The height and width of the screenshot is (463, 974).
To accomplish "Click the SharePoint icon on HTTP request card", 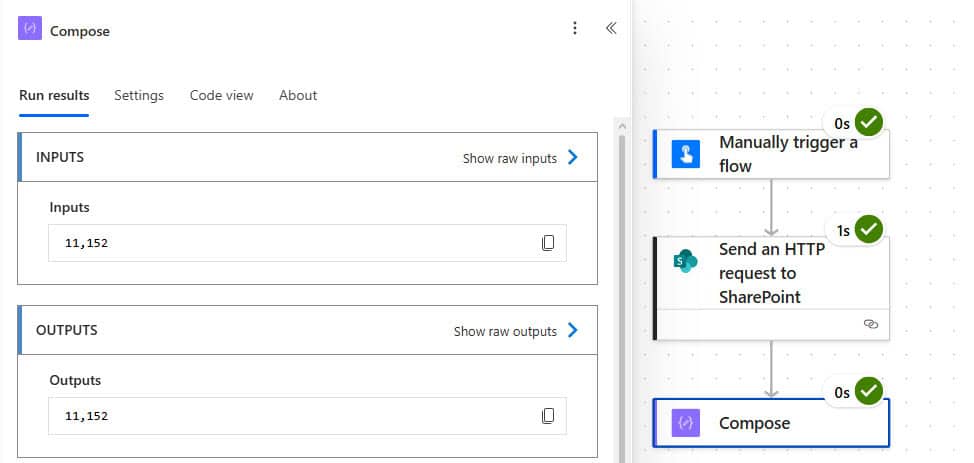I will [x=686, y=261].
